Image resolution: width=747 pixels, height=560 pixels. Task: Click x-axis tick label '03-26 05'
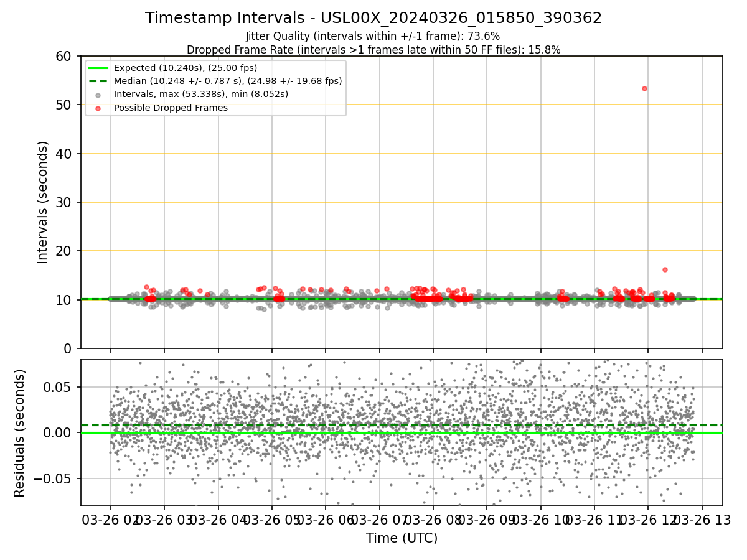[x=272, y=520]
